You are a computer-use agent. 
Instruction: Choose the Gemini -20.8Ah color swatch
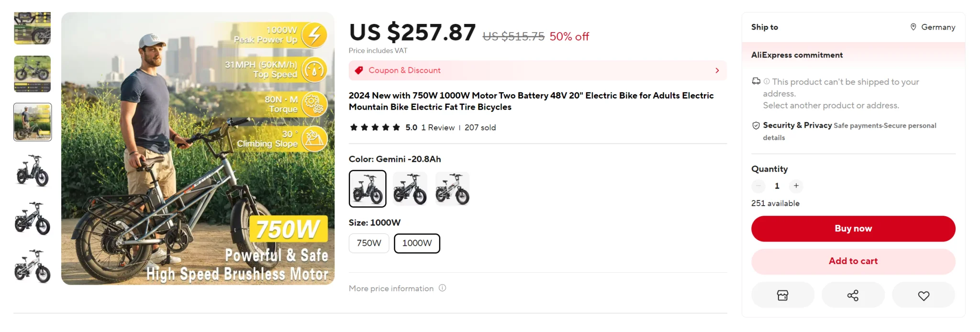pos(367,188)
